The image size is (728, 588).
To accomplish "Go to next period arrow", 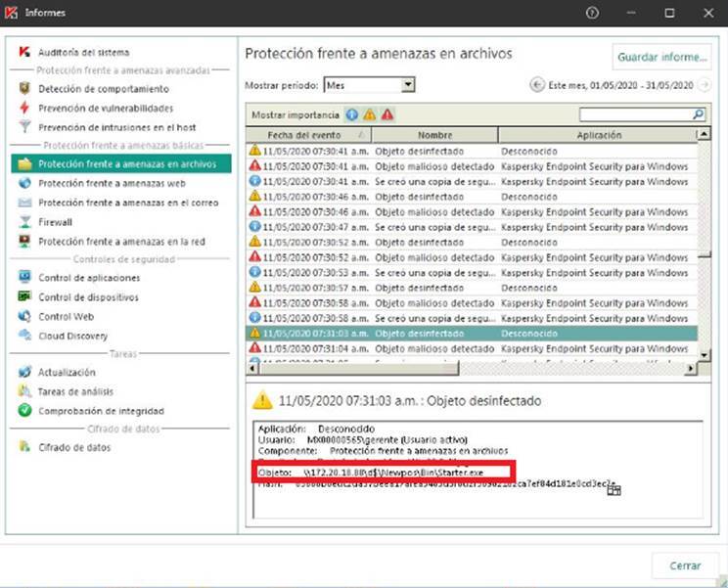I will click(x=705, y=85).
